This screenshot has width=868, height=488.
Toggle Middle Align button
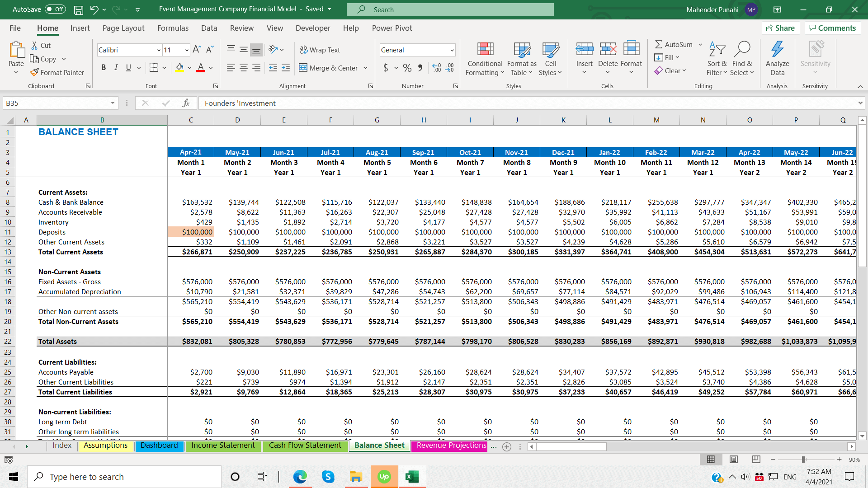point(243,49)
